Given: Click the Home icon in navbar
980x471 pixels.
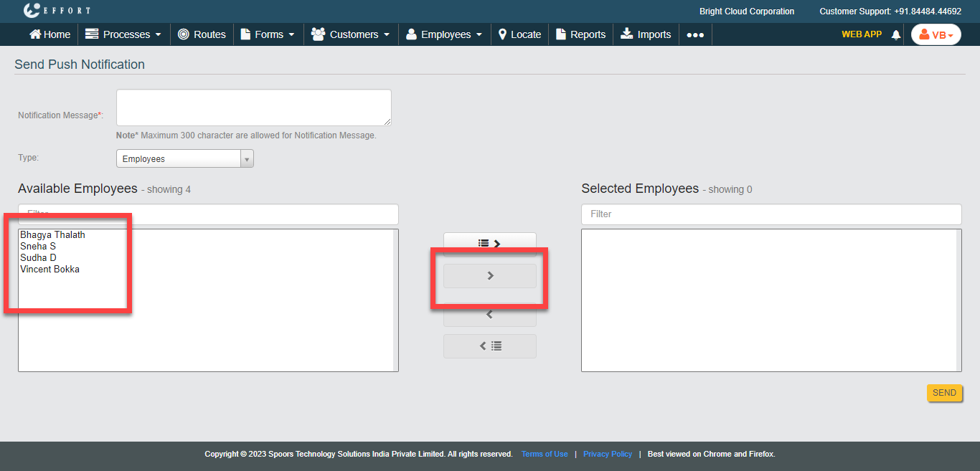Looking at the screenshot, I should coord(34,34).
